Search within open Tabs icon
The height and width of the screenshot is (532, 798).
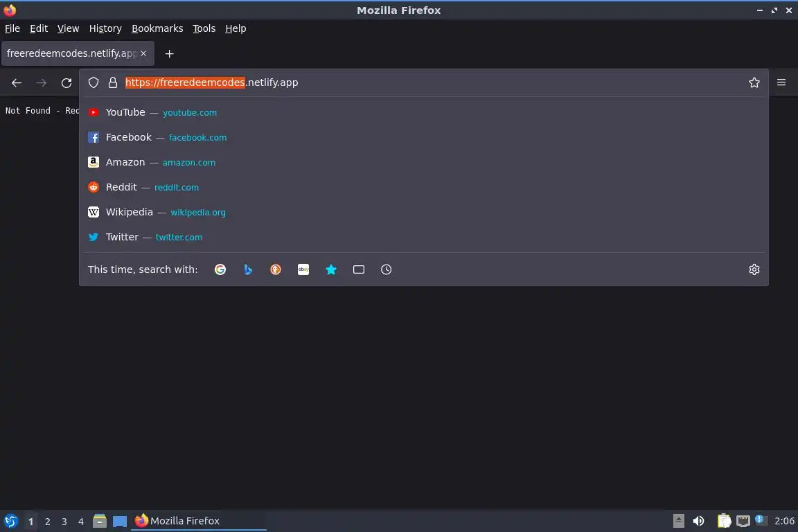359,269
